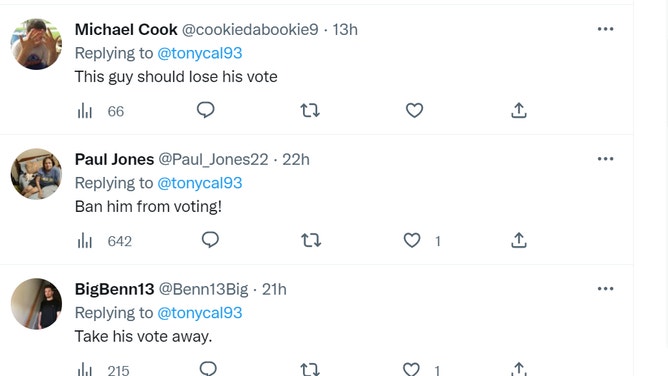This screenshot has width=668, height=376.
Task: View analytics showing 642 views
Action: [104, 241]
